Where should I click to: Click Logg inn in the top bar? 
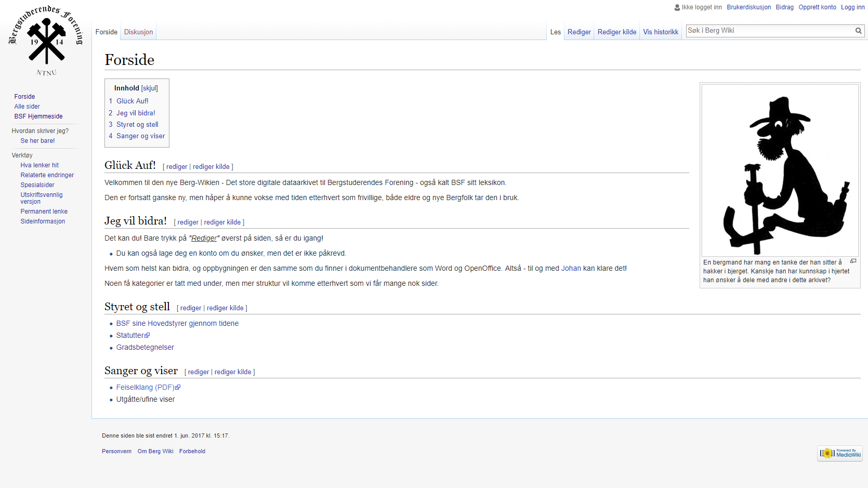pos(852,7)
